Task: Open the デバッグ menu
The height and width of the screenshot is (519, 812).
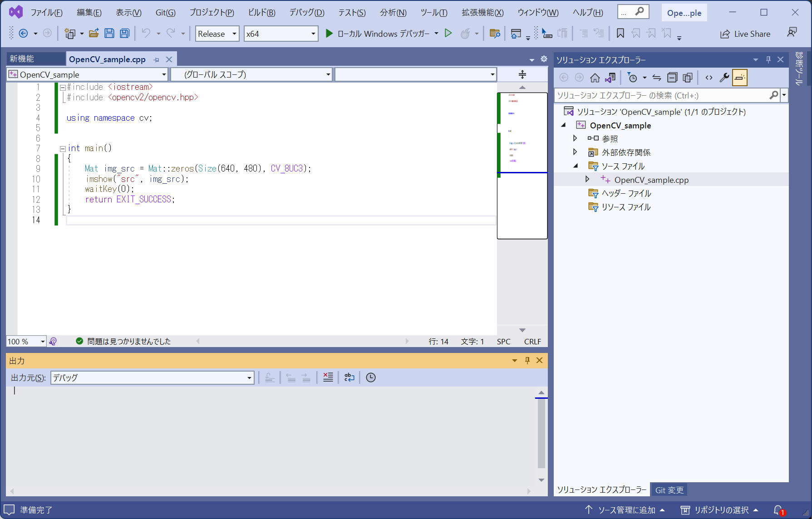Action: (x=306, y=12)
